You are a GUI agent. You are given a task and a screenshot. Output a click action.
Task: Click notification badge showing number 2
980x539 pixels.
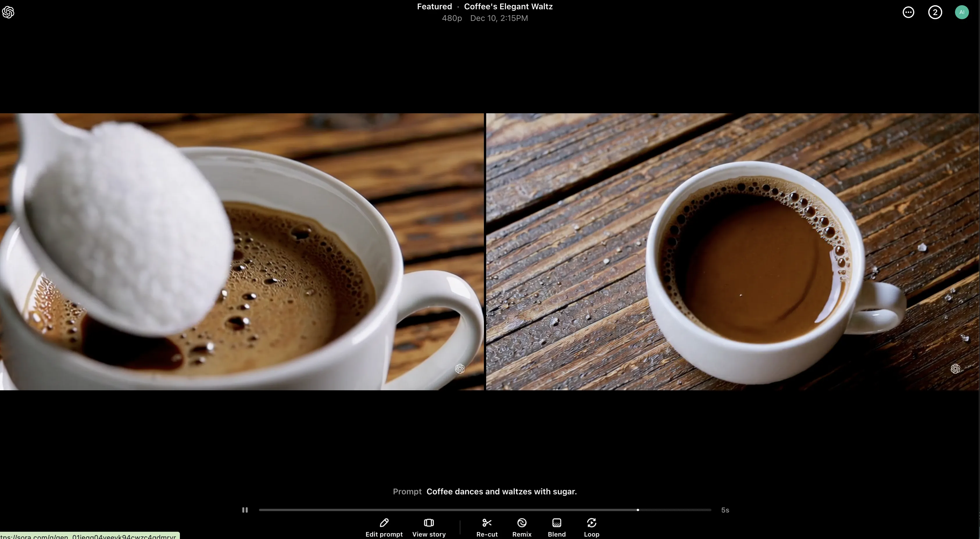point(936,12)
